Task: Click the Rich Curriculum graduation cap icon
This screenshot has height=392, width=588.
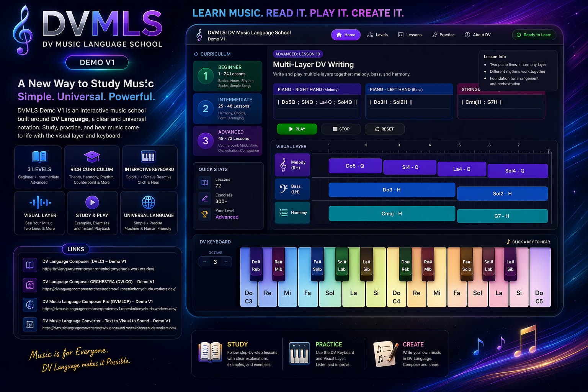Action: tap(92, 157)
